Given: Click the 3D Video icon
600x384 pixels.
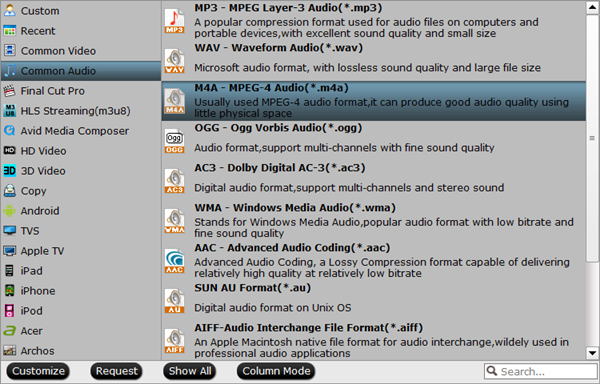Looking at the screenshot, I should click(10, 171).
